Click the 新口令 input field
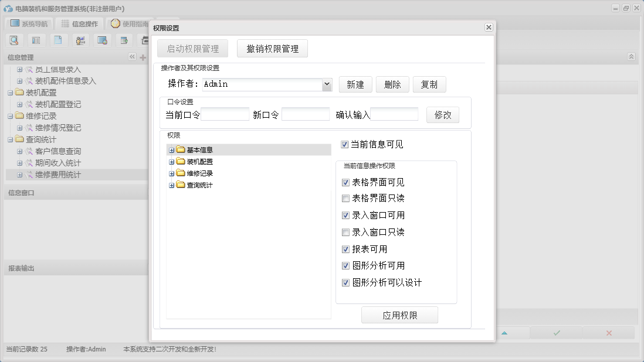This screenshot has width=644, height=362. tap(306, 114)
